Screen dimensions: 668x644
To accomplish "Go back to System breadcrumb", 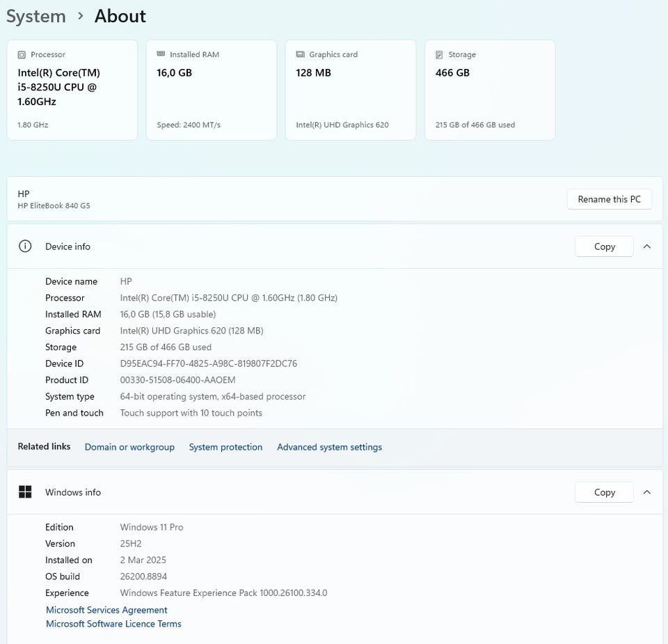I will (36, 17).
